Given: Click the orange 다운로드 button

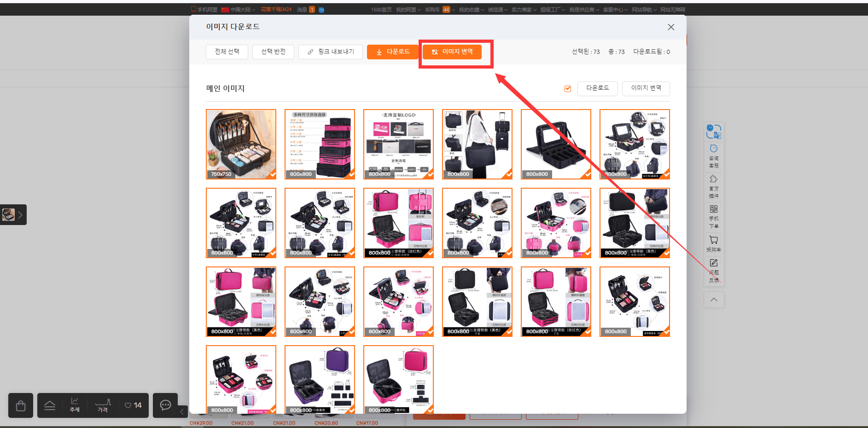Looking at the screenshot, I should coord(393,52).
